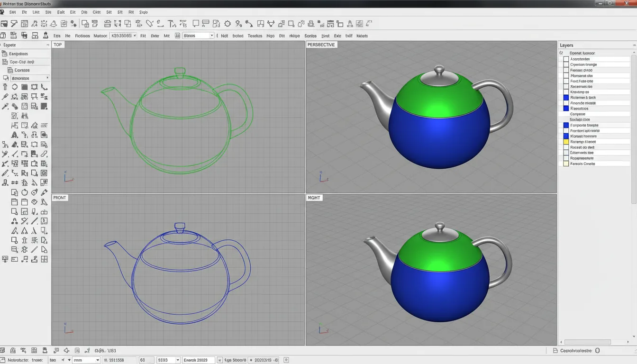Click the blue color swatch in the Layers panel
The width and height of the screenshot is (637, 364).
[566, 97]
